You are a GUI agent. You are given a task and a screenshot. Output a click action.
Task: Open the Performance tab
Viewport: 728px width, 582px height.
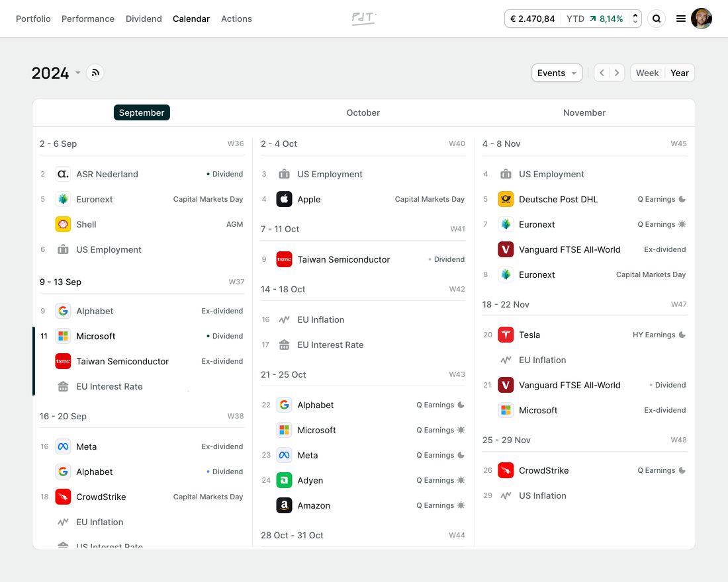(x=88, y=19)
